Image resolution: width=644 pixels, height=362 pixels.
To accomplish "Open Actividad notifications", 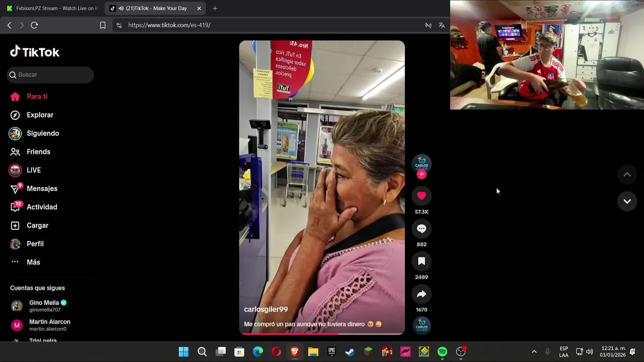I will click(33, 207).
